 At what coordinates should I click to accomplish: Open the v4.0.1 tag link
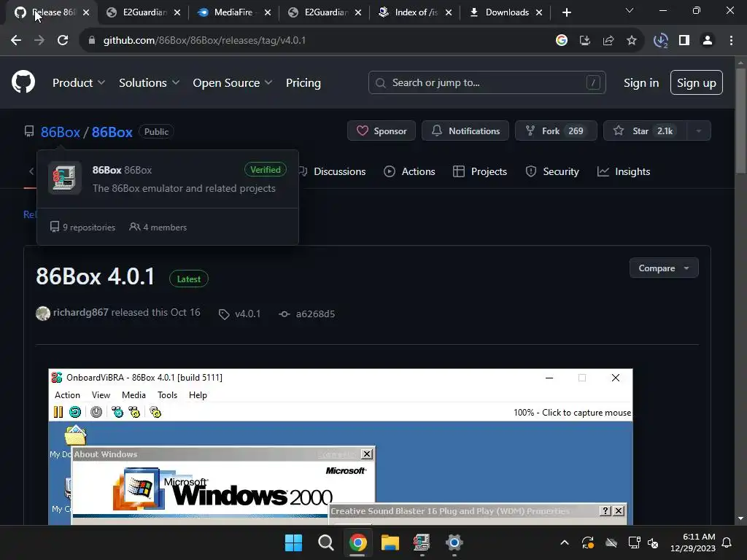coord(239,314)
